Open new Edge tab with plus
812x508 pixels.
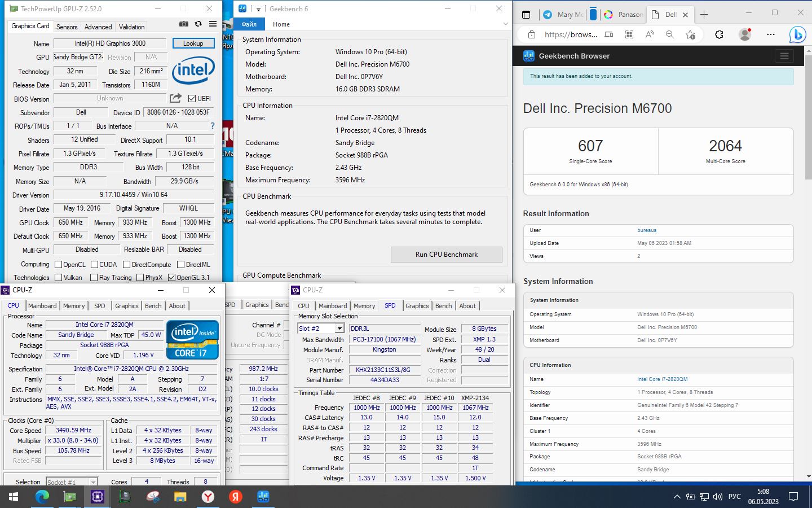(x=704, y=15)
